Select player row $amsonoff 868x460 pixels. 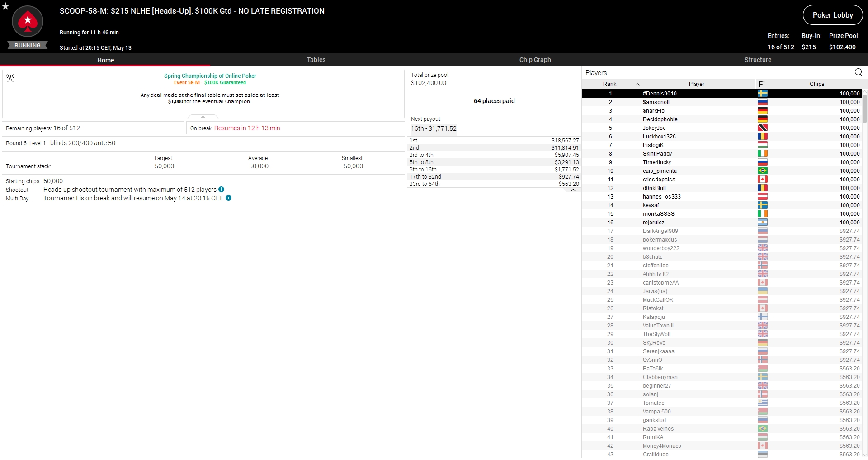722,102
